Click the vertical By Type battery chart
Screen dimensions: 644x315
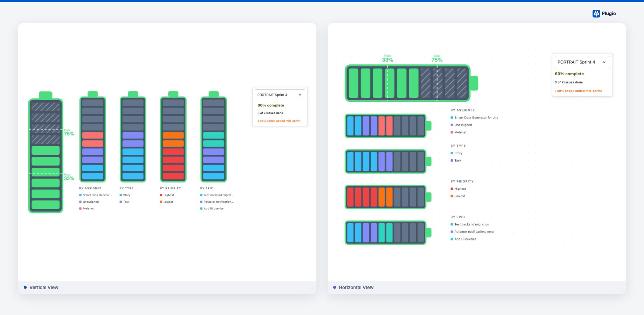(133, 139)
